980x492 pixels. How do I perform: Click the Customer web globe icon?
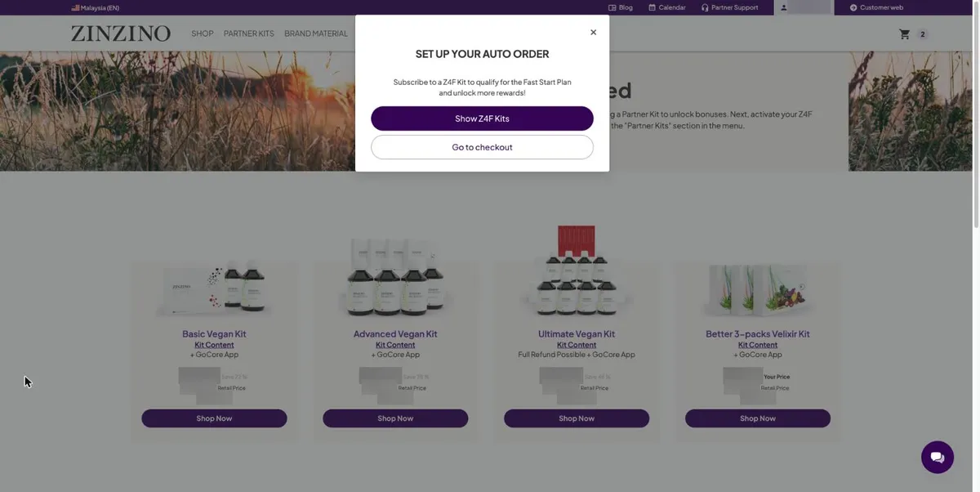tap(853, 7)
